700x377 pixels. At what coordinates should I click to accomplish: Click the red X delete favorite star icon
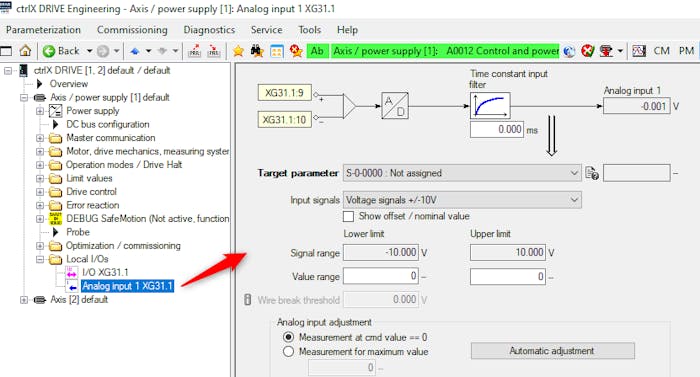click(x=296, y=51)
